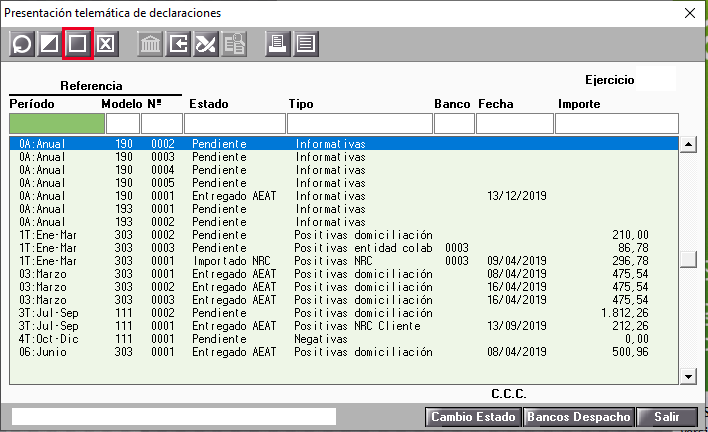Click into the Tipo filter field
Image resolution: width=708 pixels, height=432 pixels.
pyautogui.click(x=360, y=124)
